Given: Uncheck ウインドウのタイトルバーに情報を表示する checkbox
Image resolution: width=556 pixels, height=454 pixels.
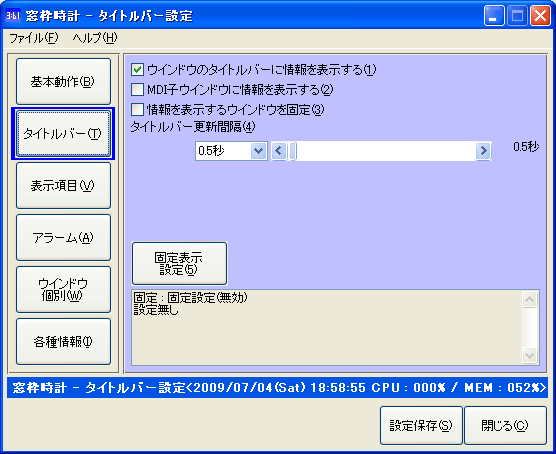Looking at the screenshot, I should point(138,70).
